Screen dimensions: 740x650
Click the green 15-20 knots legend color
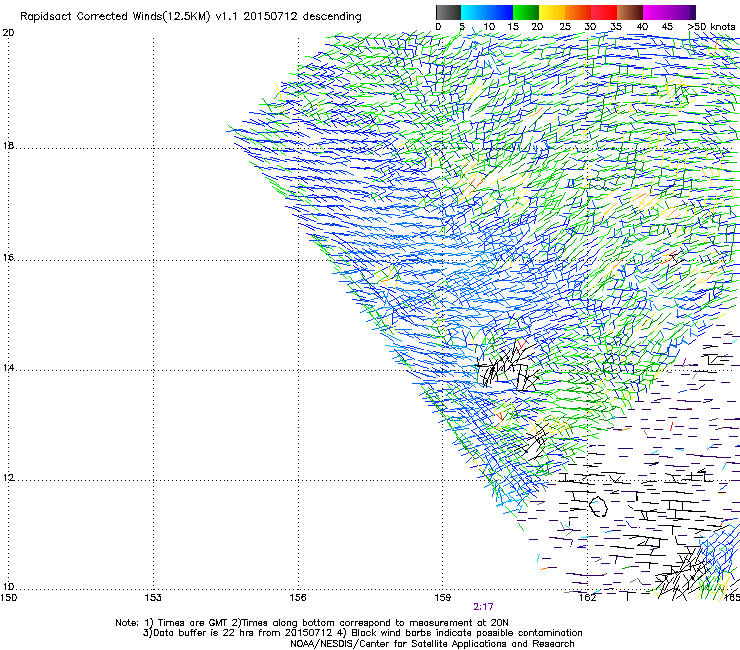pos(526,12)
